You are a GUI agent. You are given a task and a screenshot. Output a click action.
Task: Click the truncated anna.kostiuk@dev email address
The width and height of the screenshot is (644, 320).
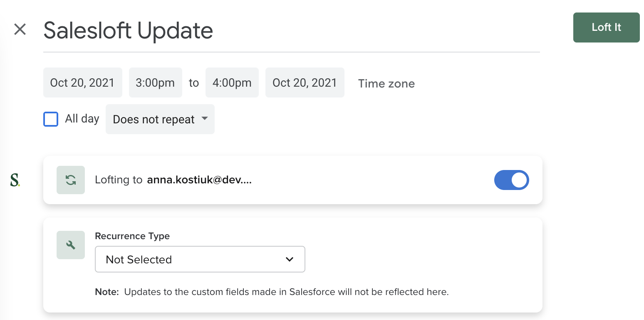click(199, 180)
